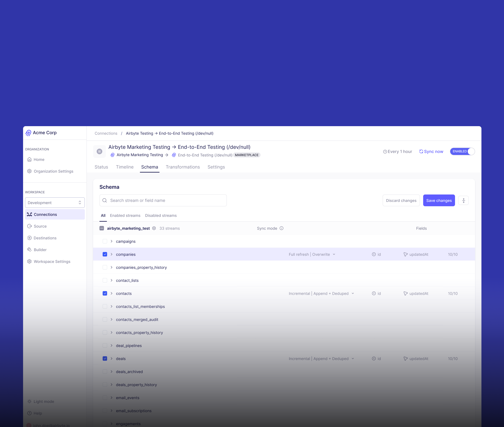Open Workspace Settings in the sidebar
Image resolution: width=504 pixels, height=427 pixels.
[52, 261]
